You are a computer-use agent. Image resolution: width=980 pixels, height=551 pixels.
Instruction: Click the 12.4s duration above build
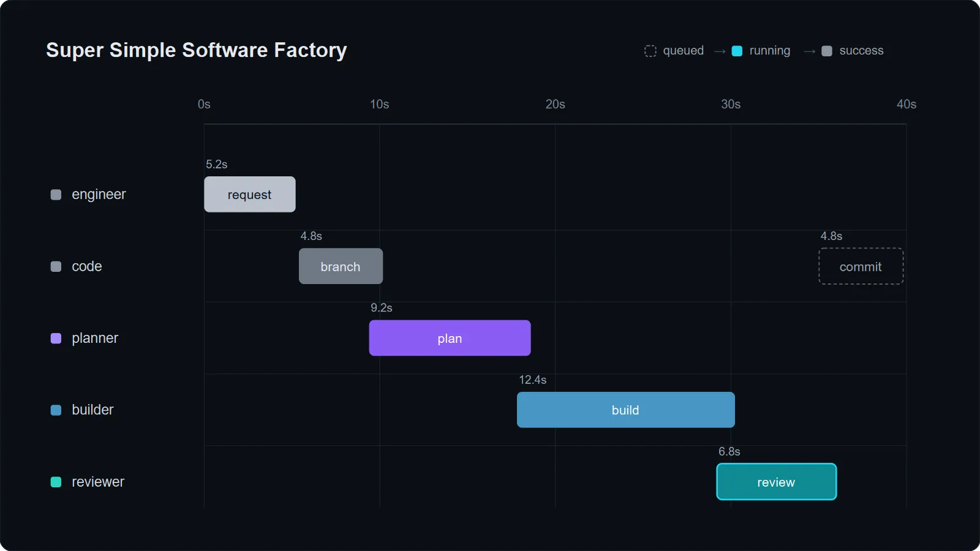(533, 380)
